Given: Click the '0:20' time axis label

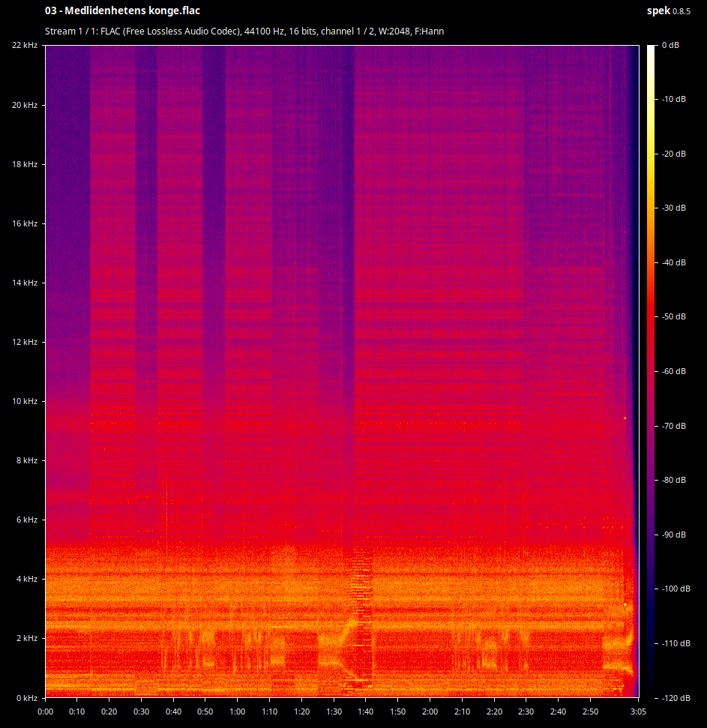Looking at the screenshot, I should [109, 712].
